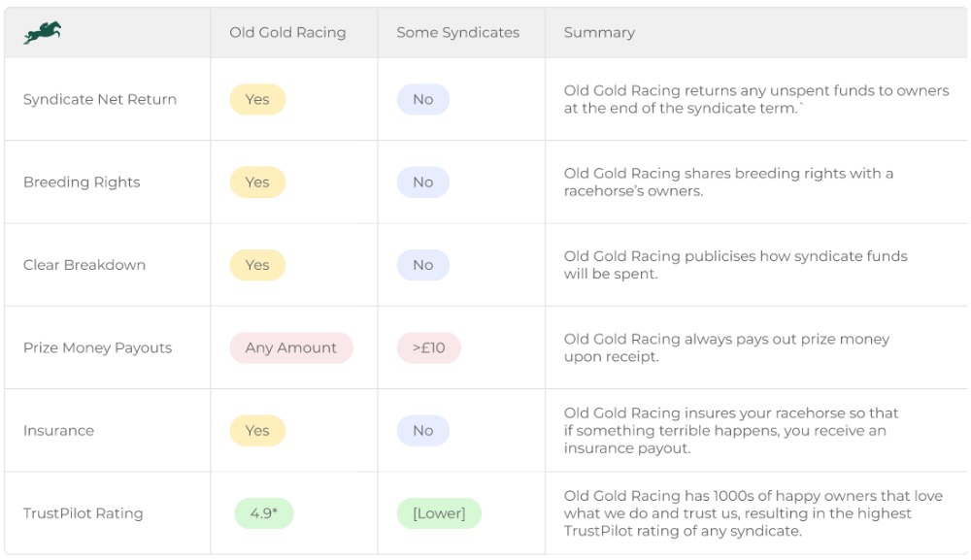
Task: Select the Some Syndicates column header
Action: click(x=457, y=32)
